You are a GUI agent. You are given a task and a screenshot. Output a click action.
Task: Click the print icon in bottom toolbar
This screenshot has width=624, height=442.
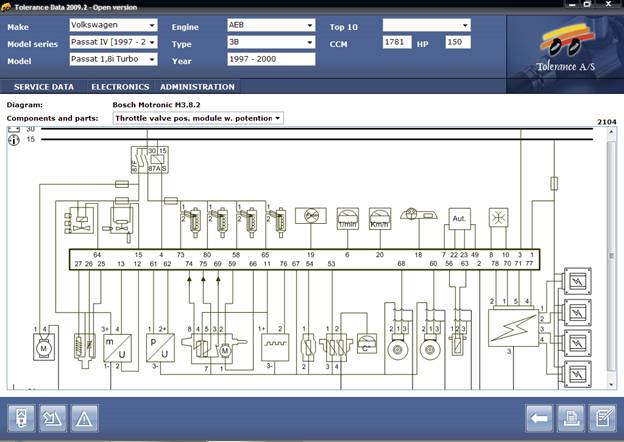(571, 418)
